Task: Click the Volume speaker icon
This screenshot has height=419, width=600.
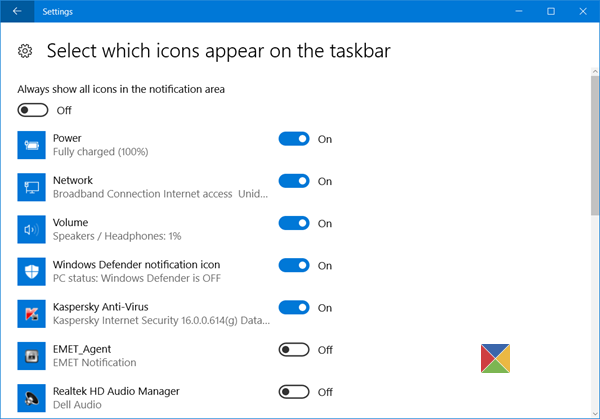Action: click(32, 229)
